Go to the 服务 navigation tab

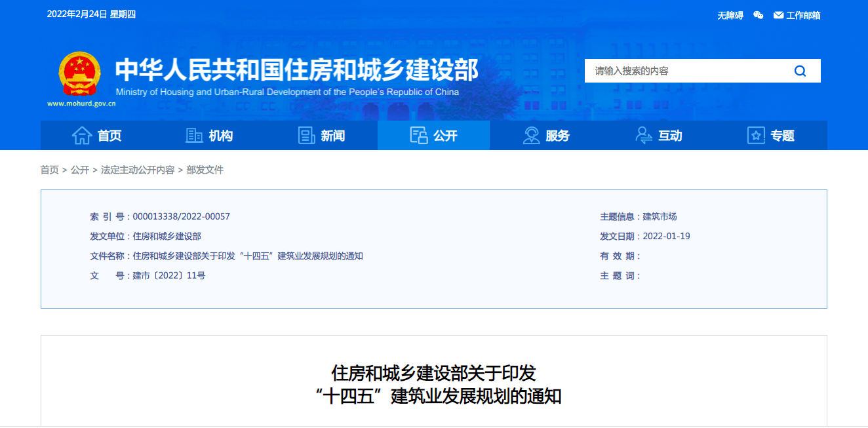[x=546, y=135]
